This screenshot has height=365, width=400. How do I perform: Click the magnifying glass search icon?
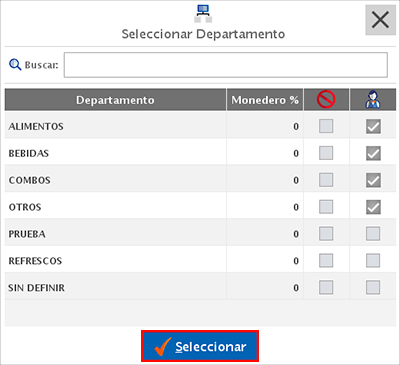pos(15,64)
